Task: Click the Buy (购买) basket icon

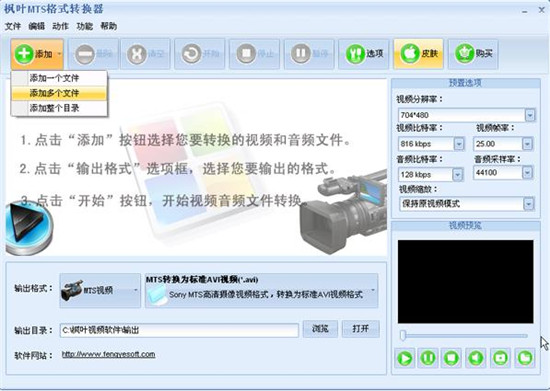Action: point(465,54)
